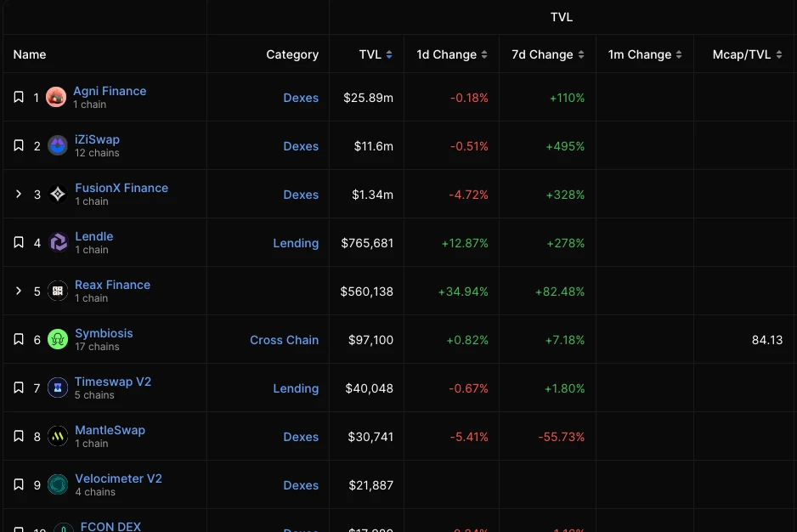Viewport: 797px width, 532px height.
Task: Go to Lendle protocol page
Action: [94, 236]
